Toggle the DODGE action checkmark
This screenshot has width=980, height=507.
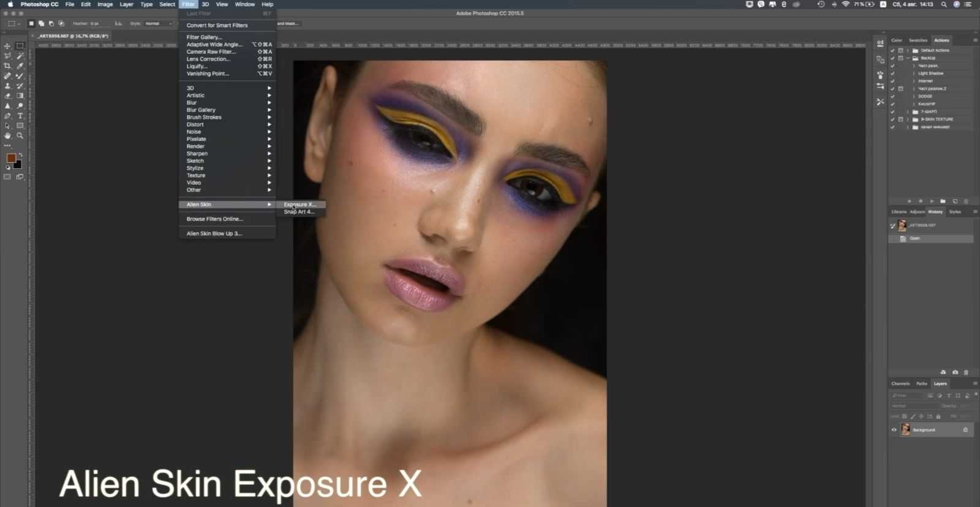[x=892, y=96]
